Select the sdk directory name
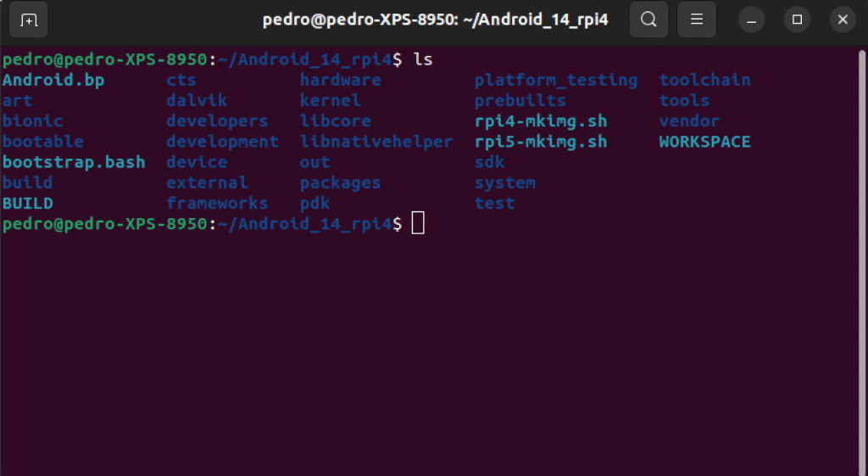 (x=489, y=162)
